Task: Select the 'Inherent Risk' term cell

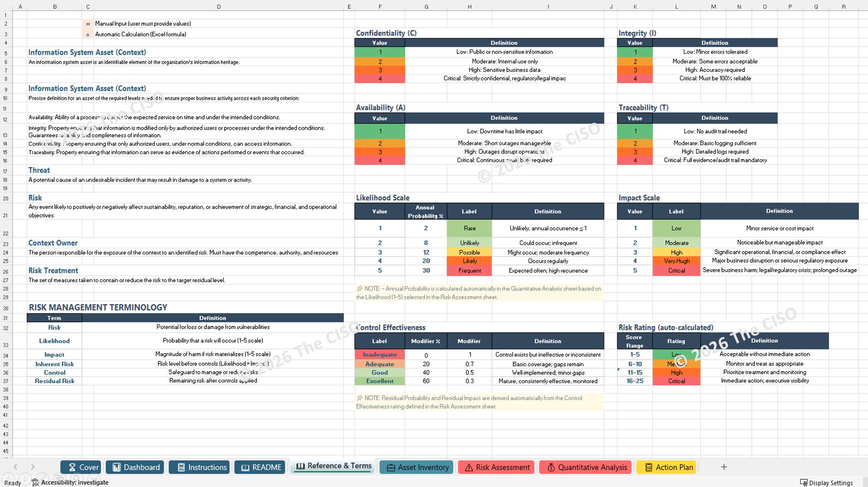Action: pos(54,364)
